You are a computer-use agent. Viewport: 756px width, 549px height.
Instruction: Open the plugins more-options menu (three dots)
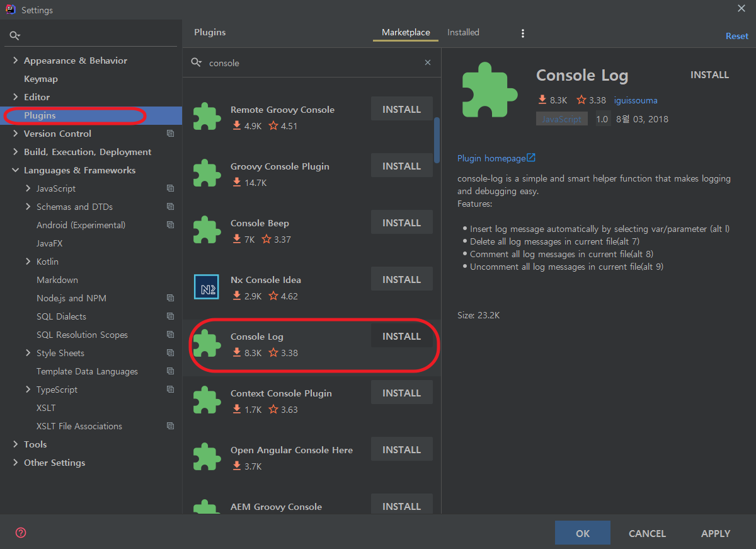pyautogui.click(x=522, y=33)
